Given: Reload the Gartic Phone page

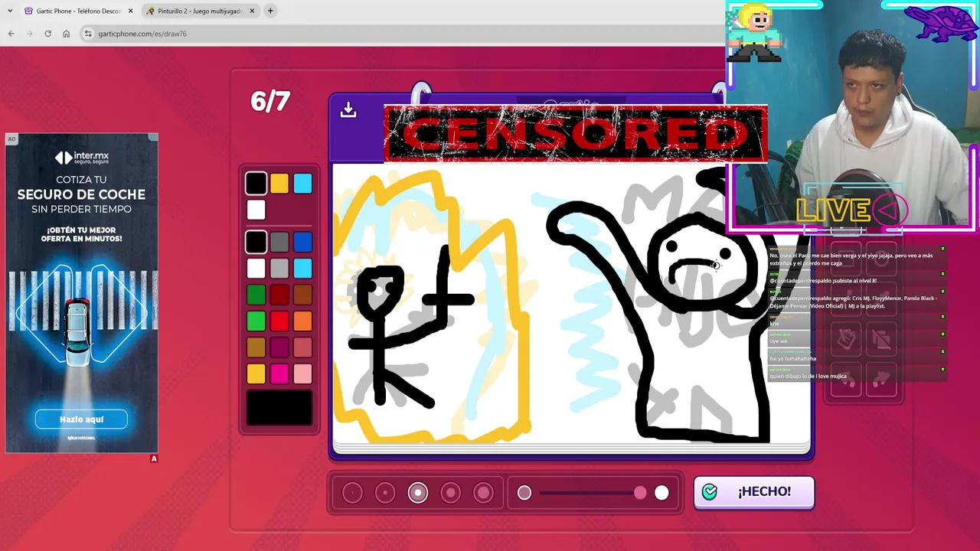Looking at the screenshot, I should pos(47,34).
